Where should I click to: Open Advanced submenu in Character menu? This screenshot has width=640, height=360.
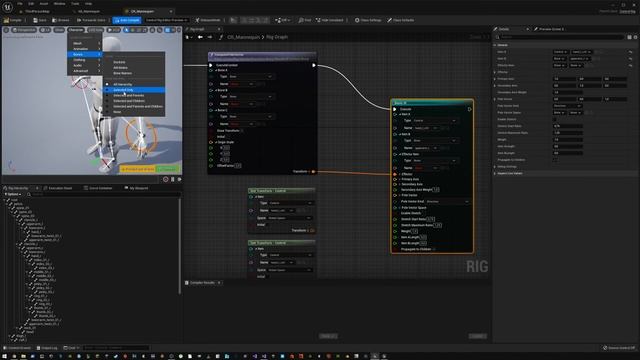click(84, 71)
